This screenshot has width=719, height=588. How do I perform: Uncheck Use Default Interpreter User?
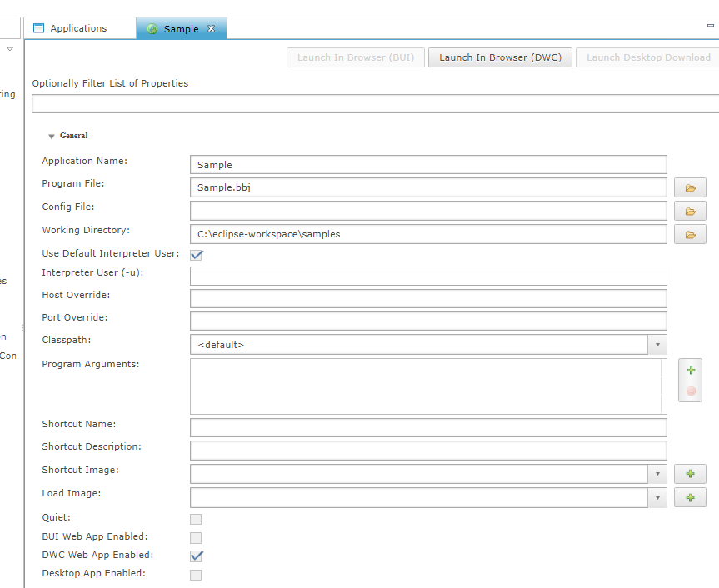point(197,255)
